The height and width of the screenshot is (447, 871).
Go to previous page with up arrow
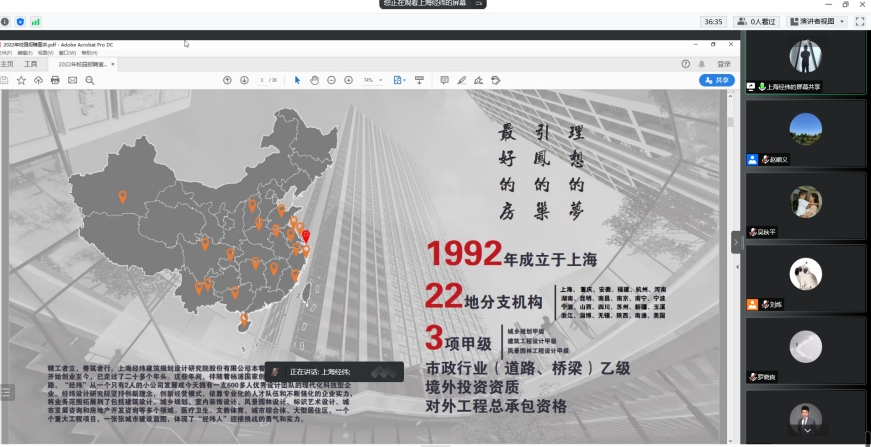click(x=227, y=80)
